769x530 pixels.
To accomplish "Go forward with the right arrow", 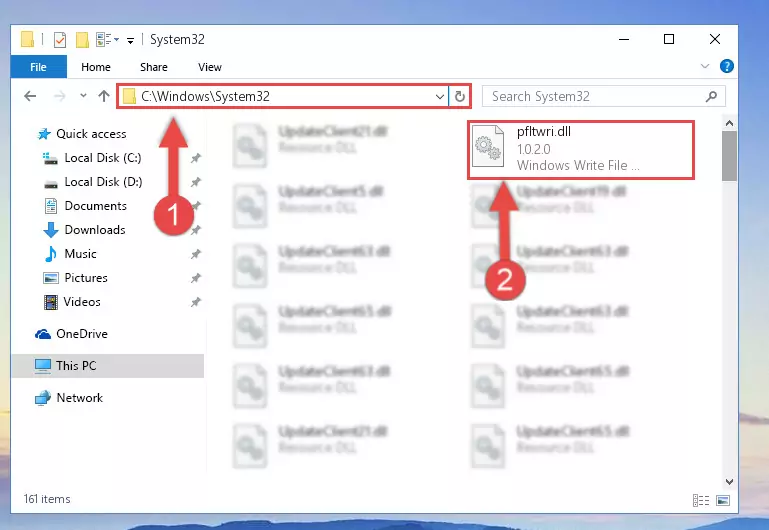I will (x=59, y=96).
